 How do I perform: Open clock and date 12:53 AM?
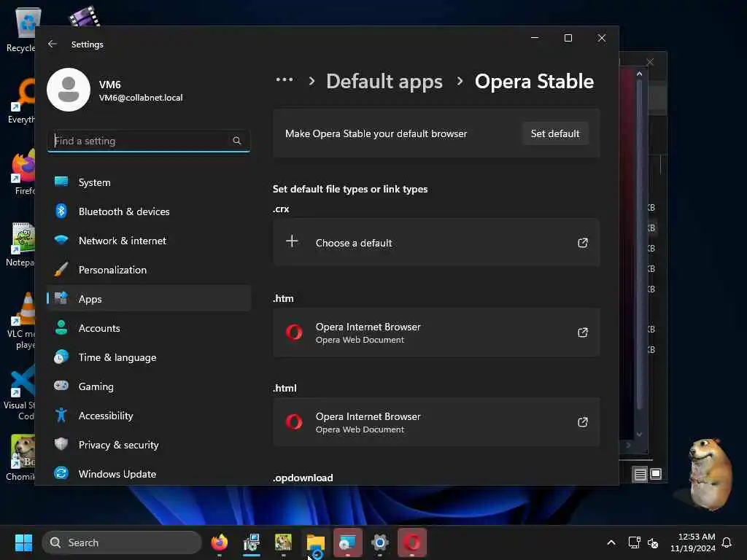point(692,542)
